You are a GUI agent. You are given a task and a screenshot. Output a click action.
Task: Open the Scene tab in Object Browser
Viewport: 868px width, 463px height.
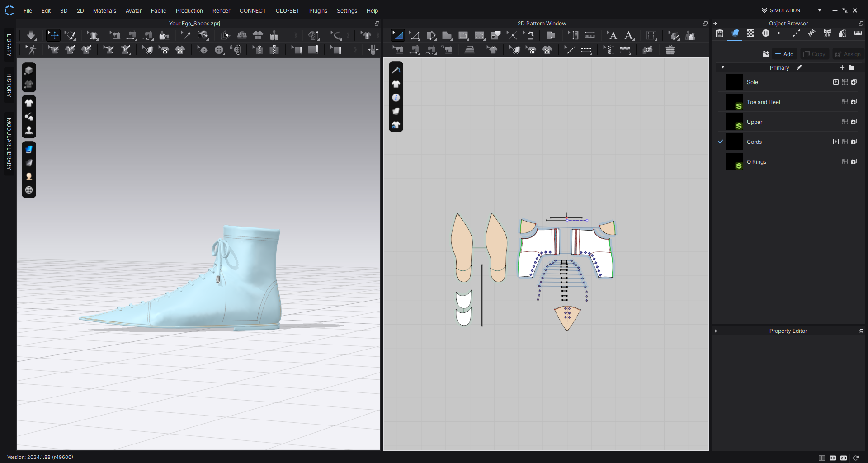tap(720, 33)
